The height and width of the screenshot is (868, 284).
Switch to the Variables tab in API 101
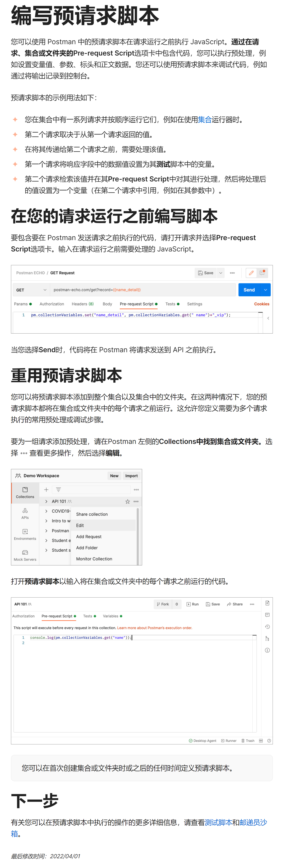112,616
